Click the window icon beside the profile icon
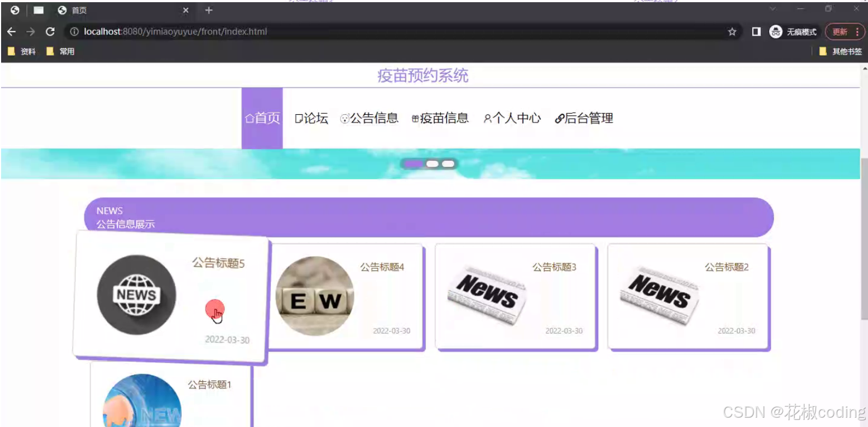 [x=39, y=10]
